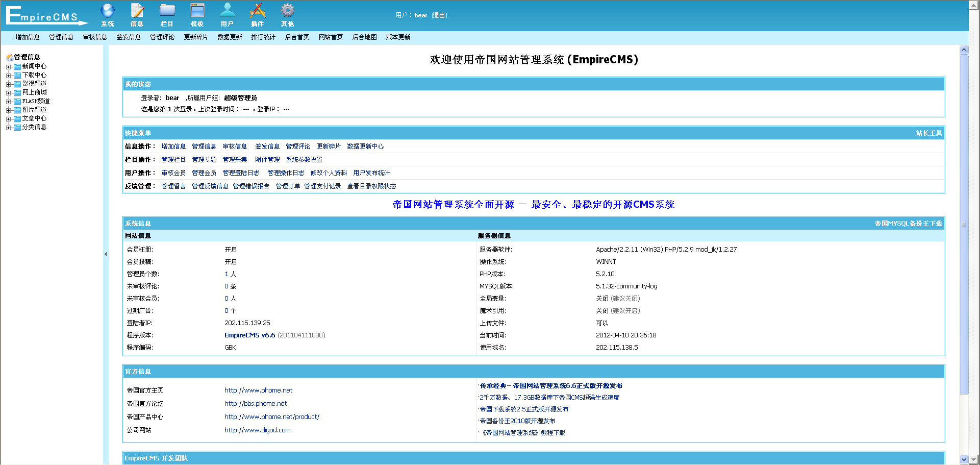Viewport: 980px width, 465px height.
Task: Open the http://bbs.phome.net link
Action: pos(256,404)
